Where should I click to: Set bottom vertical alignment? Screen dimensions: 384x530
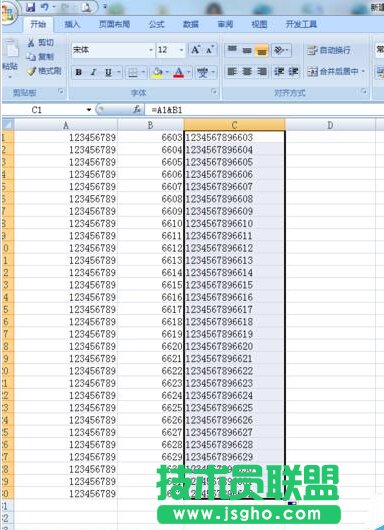coord(262,50)
